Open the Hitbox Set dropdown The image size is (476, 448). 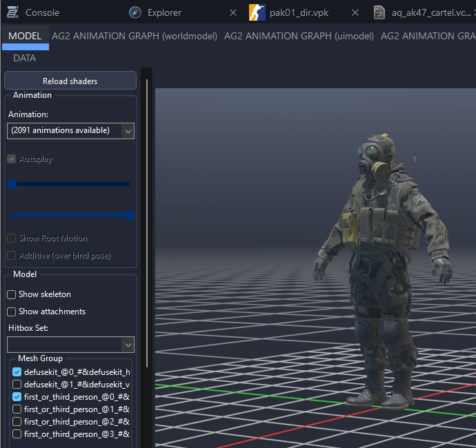pyautogui.click(x=70, y=345)
